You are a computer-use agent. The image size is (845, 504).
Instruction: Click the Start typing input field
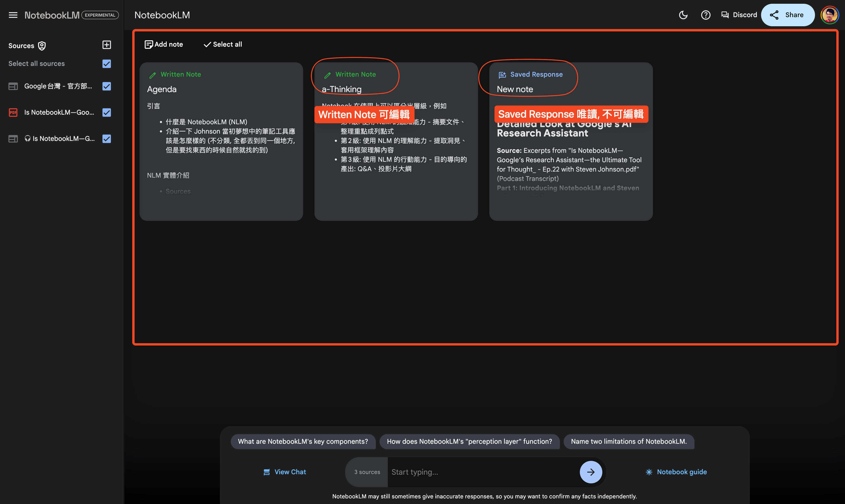482,472
